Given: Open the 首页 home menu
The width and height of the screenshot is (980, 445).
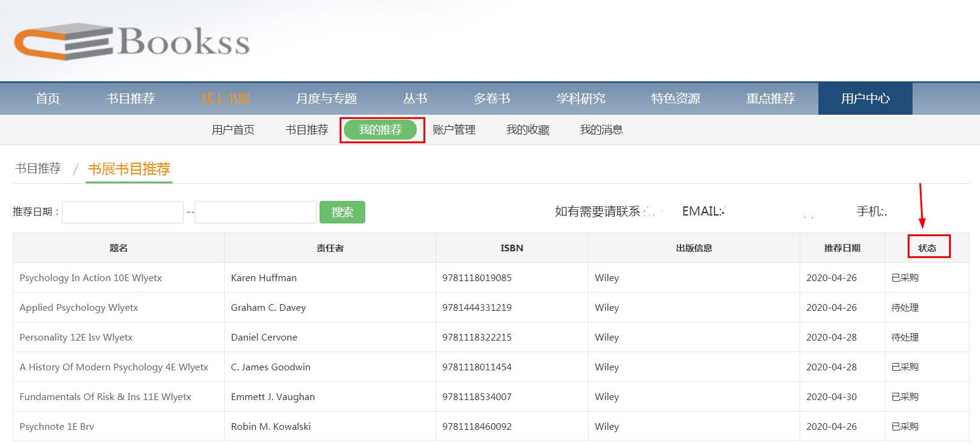Looking at the screenshot, I should pos(47,98).
